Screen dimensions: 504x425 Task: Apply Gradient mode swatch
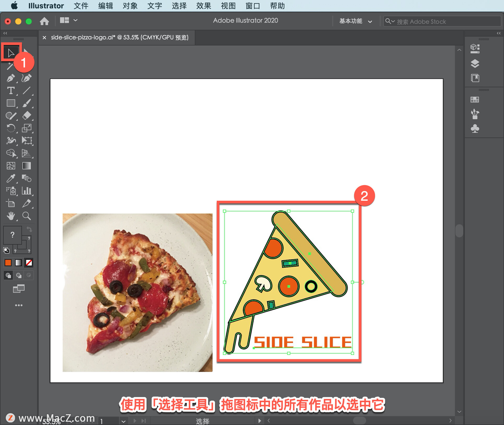[18, 262]
